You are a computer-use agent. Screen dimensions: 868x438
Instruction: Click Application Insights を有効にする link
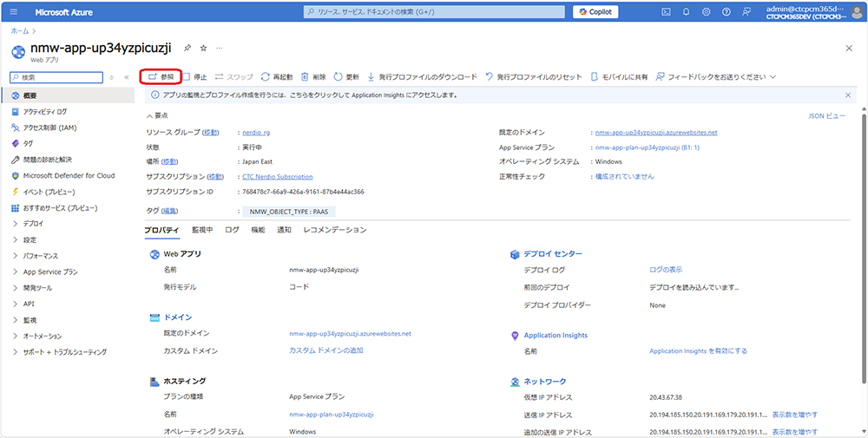pyautogui.click(x=698, y=350)
